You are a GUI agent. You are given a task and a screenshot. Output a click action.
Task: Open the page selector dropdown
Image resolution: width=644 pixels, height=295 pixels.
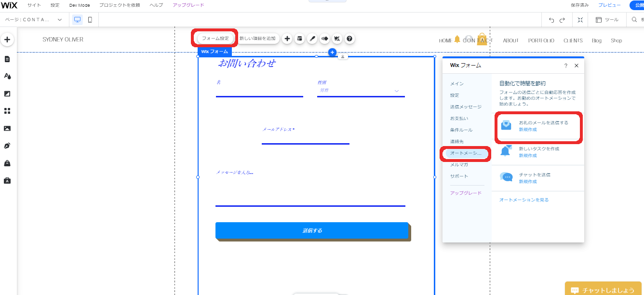click(x=34, y=20)
